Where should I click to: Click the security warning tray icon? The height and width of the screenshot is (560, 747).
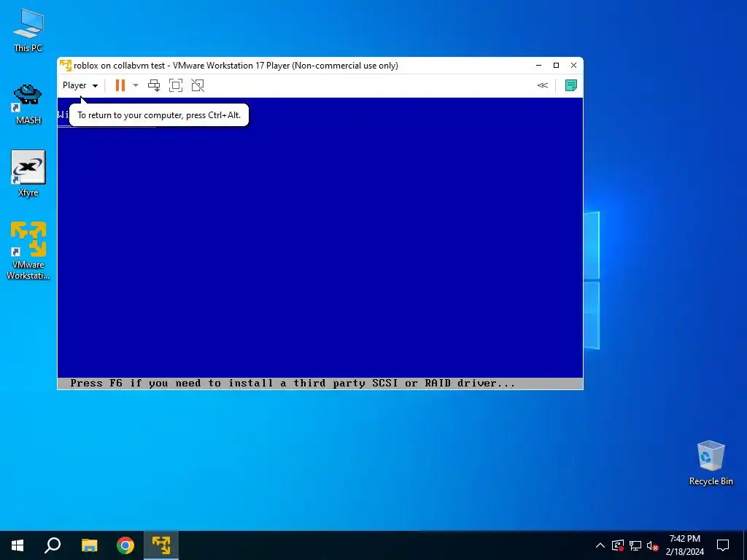(618, 545)
